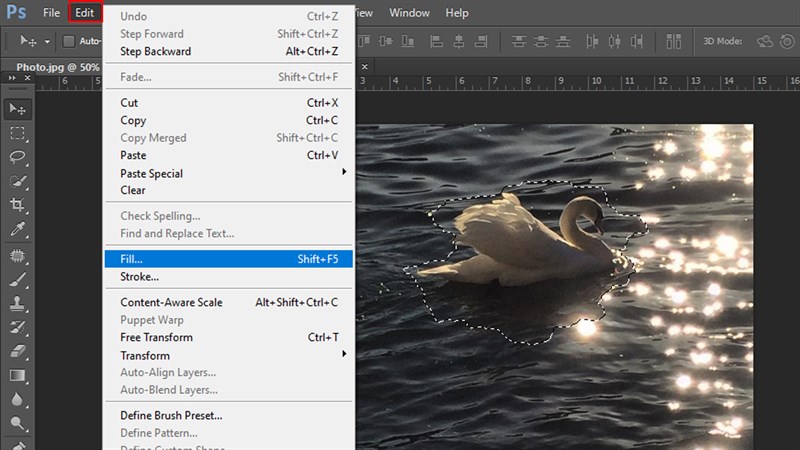Select the Gradient tool
800x450 pixels.
point(17,376)
